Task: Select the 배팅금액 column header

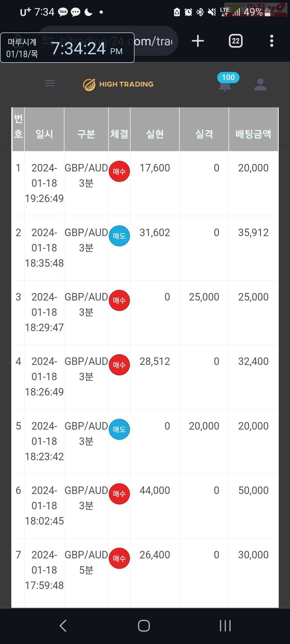Action: pyautogui.click(x=253, y=134)
